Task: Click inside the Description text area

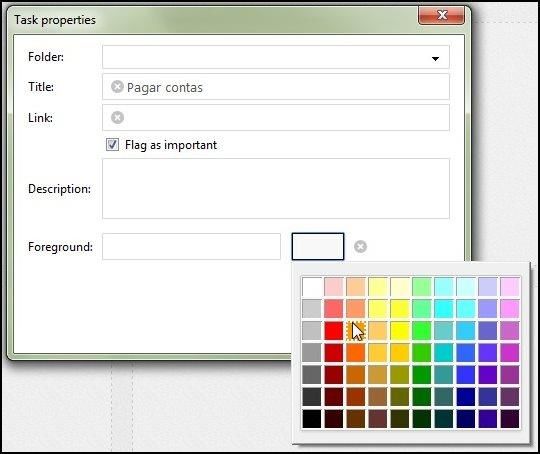Action: point(276,188)
